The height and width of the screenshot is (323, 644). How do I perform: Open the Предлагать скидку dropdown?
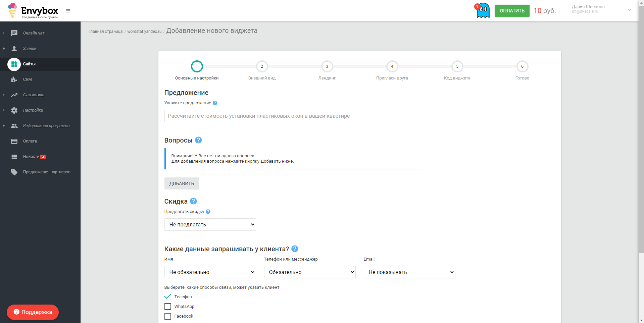click(x=210, y=225)
